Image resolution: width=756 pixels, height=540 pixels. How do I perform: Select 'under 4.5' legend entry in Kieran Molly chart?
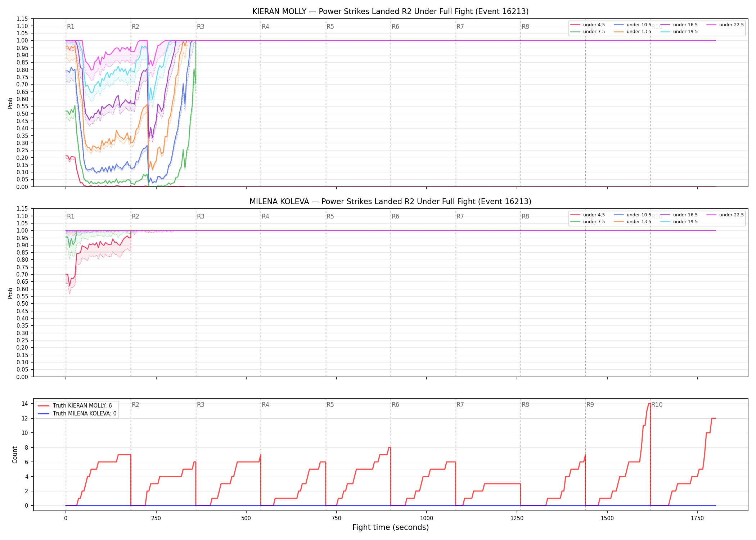click(588, 25)
